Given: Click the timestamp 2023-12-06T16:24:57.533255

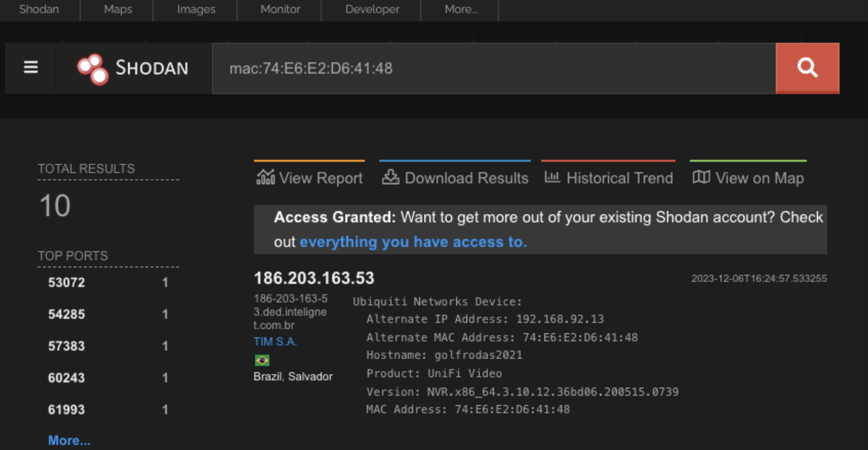Looking at the screenshot, I should pos(759,278).
